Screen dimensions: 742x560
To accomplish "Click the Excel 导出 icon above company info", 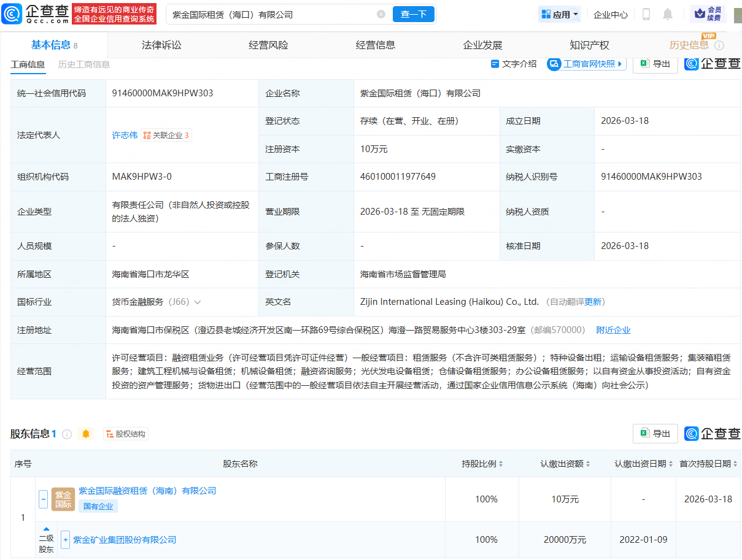I will tap(655, 64).
